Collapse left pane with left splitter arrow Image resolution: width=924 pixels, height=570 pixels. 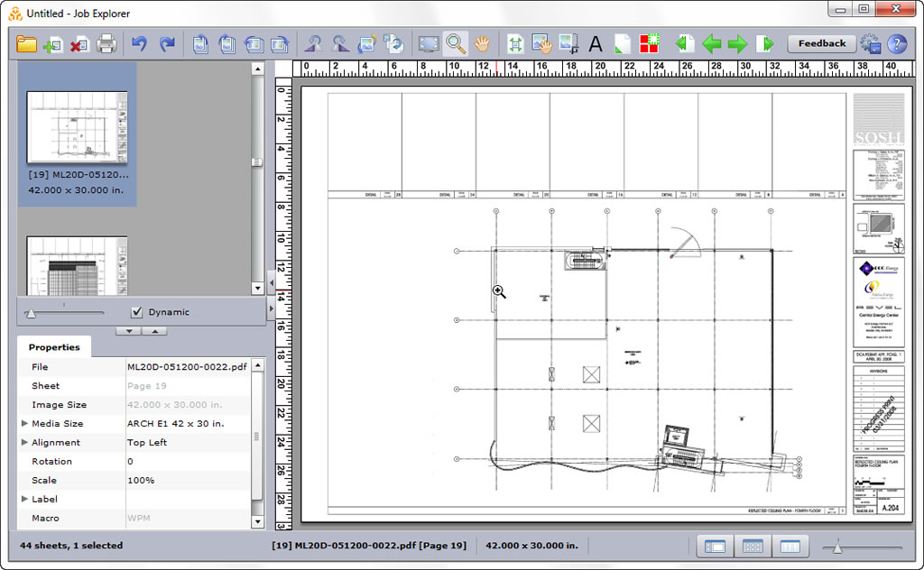tap(271, 283)
